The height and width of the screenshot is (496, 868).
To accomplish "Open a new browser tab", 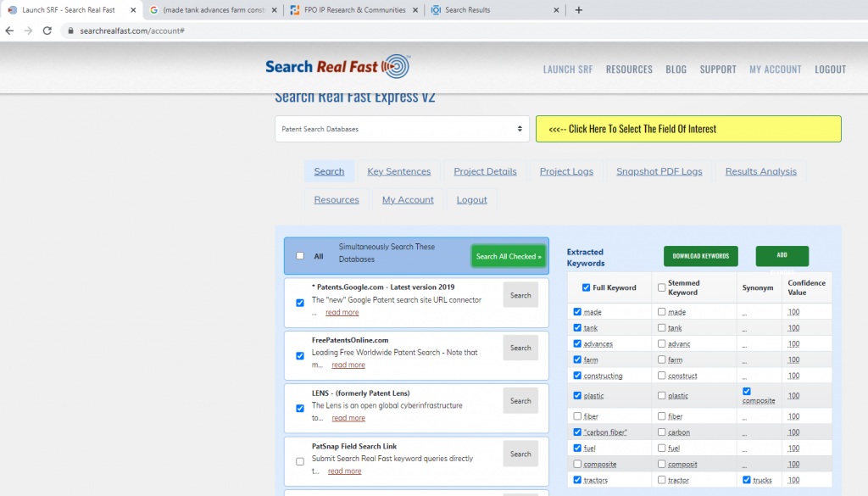I will pos(578,10).
